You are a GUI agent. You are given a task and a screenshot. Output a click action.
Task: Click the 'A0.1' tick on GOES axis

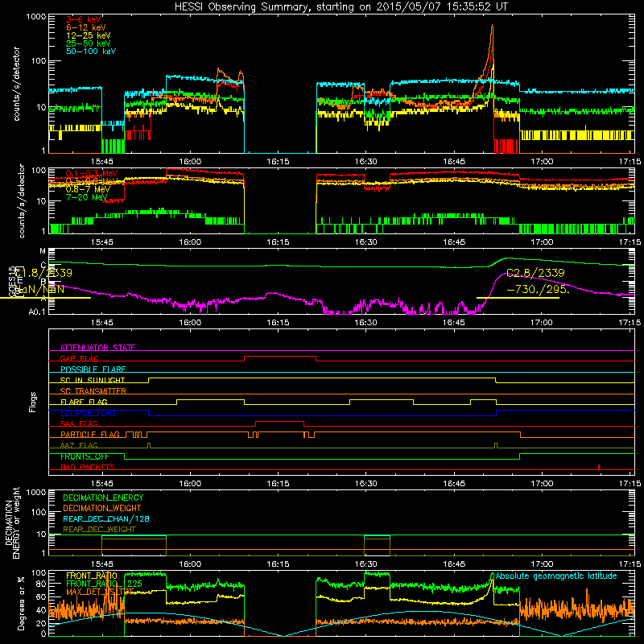click(x=37, y=312)
